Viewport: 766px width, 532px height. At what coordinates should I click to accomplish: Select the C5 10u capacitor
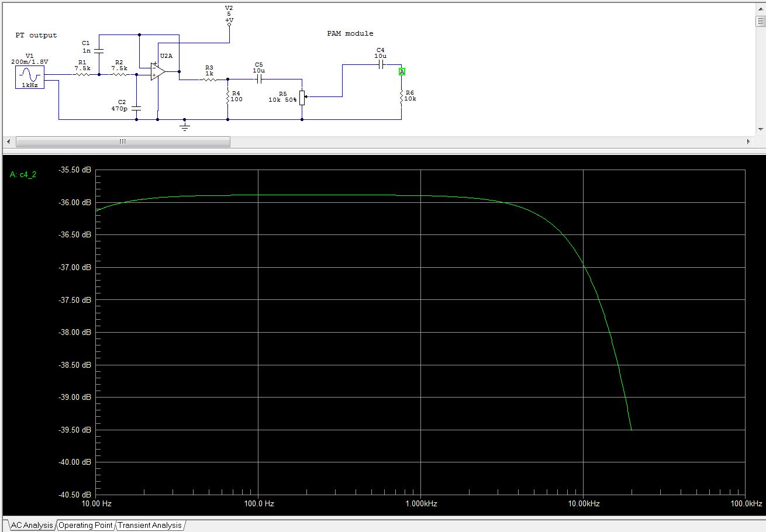(259, 79)
